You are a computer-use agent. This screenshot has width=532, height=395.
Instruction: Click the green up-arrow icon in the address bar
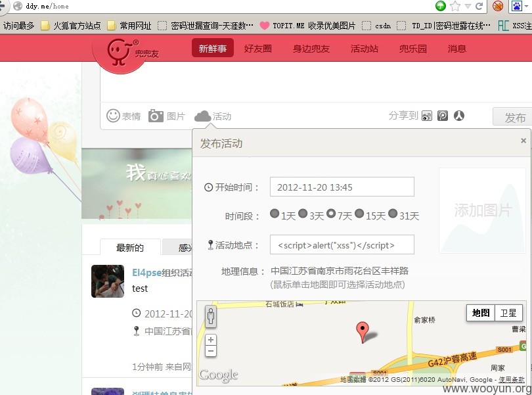click(441, 6)
